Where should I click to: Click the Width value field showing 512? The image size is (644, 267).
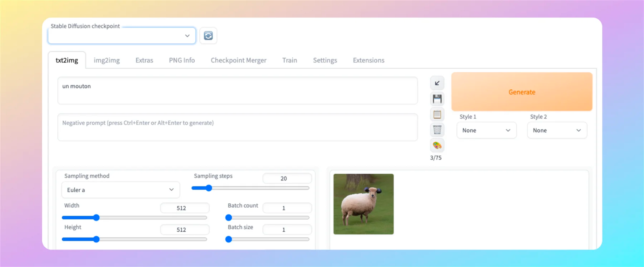(185, 208)
